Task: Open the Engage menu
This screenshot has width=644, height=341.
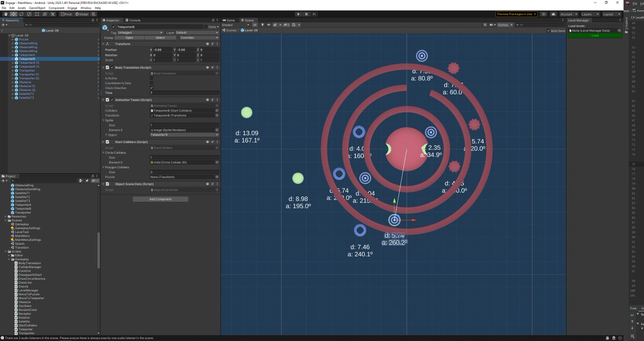Action: 74,8
